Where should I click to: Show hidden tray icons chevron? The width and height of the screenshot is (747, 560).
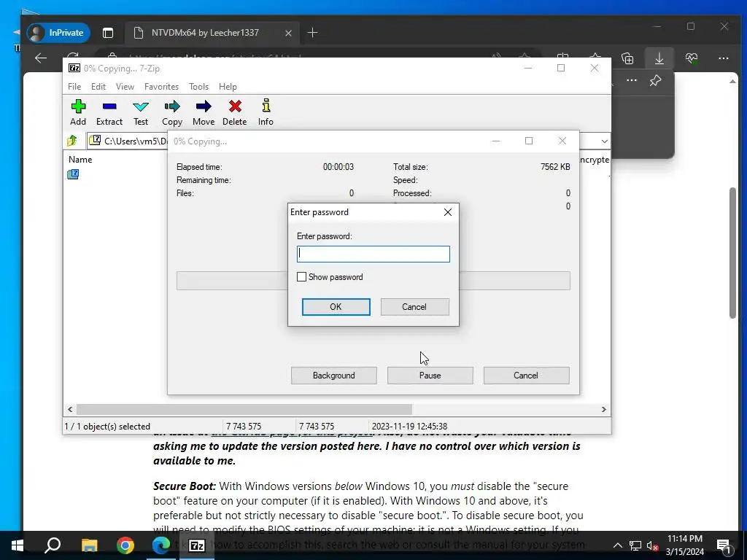pos(617,545)
